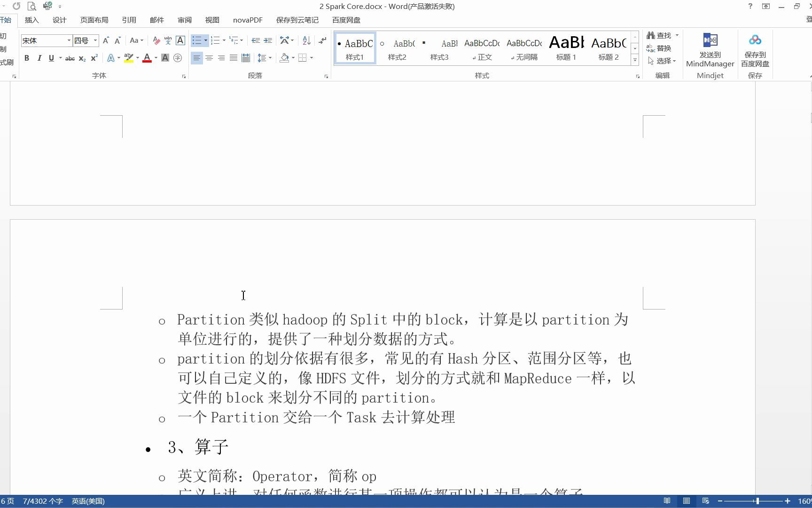812x508 pixels.
Task: Apply multilevel list icon
Action: click(x=234, y=40)
